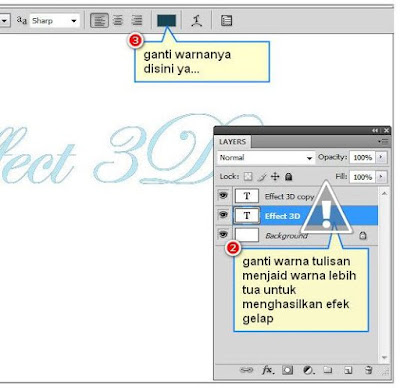Open the Normal blend mode dropdown

(266, 157)
